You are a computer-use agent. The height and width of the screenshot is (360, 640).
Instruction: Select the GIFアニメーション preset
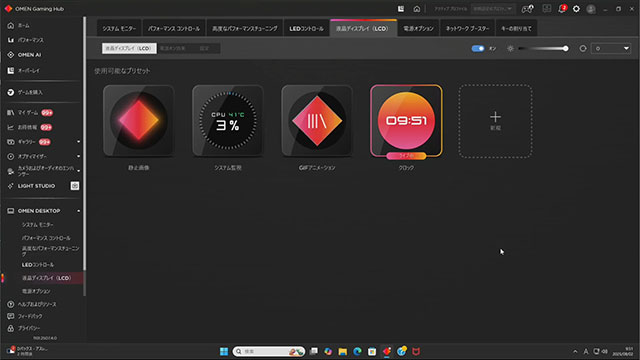click(x=317, y=121)
